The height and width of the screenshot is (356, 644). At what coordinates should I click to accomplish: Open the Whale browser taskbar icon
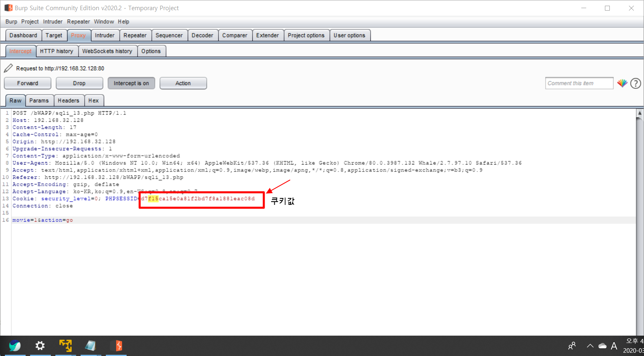click(x=15, y=346)
